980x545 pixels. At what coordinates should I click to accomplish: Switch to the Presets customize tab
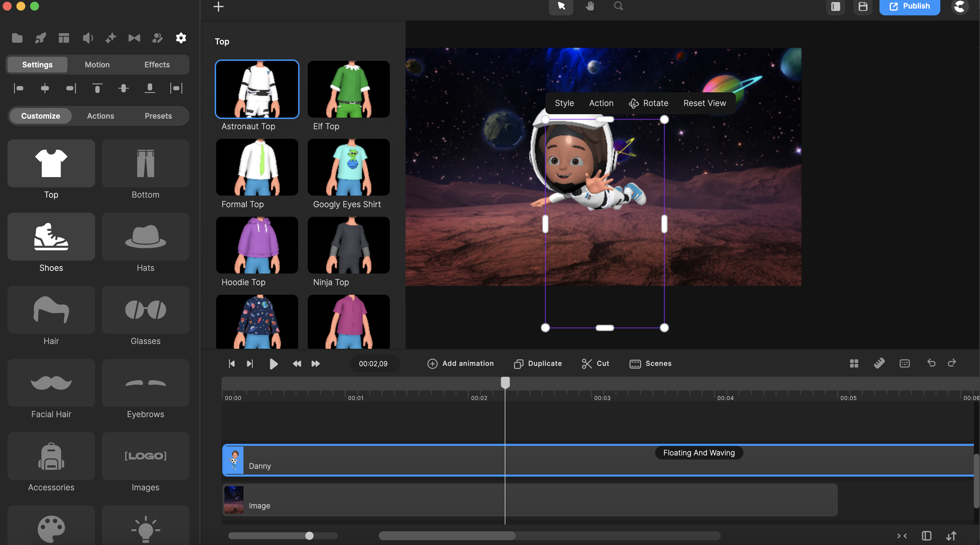click(x=158, y=116)
